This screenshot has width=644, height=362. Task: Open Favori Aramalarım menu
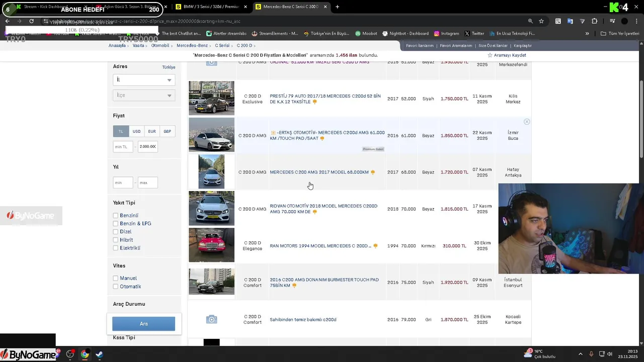click(456, 46)
